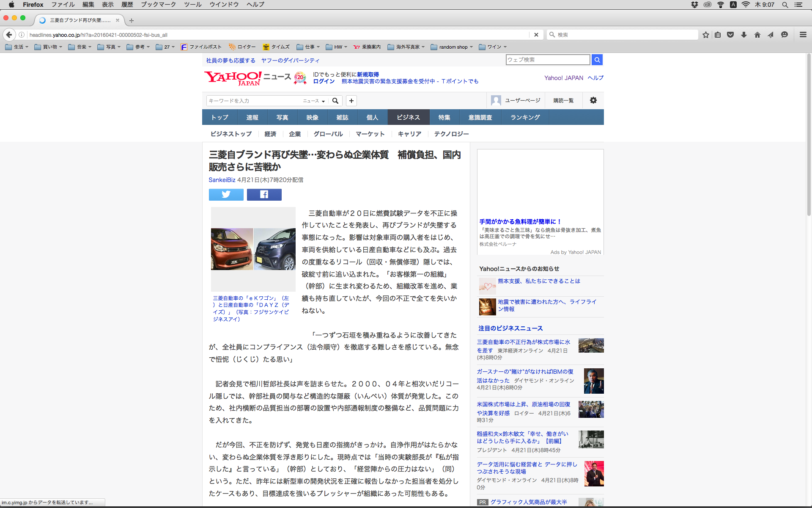Click SankeiBiz source link

[x=222, y=180]
